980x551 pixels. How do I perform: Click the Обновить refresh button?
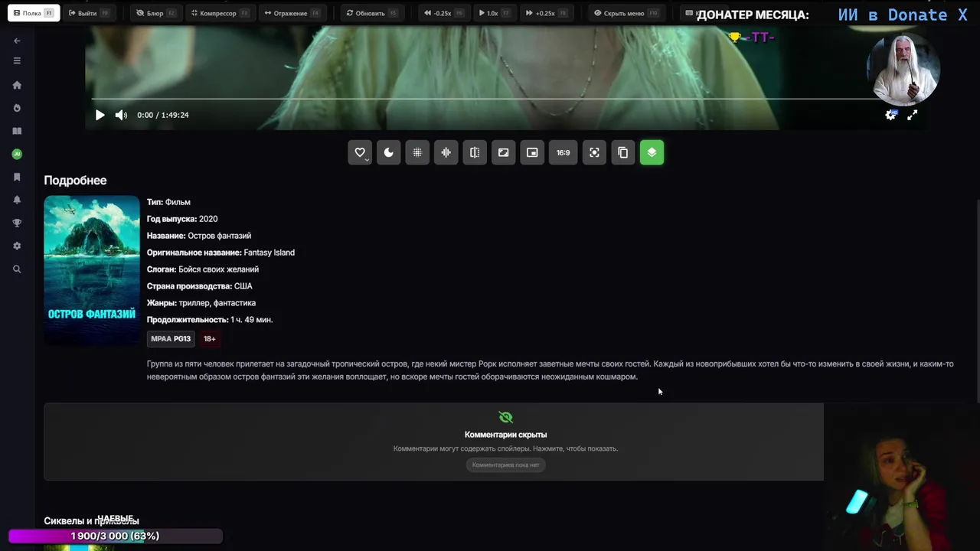[x=371, y=13]
